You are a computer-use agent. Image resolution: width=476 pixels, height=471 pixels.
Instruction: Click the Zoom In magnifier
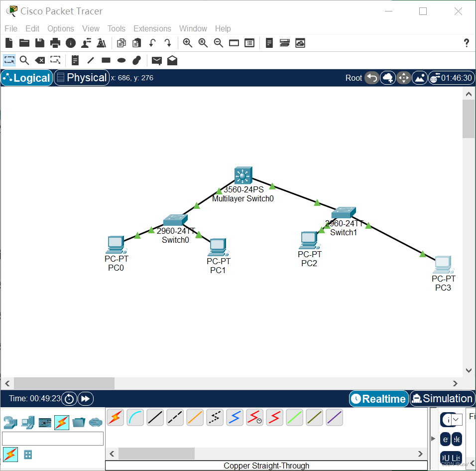[188, 43]
